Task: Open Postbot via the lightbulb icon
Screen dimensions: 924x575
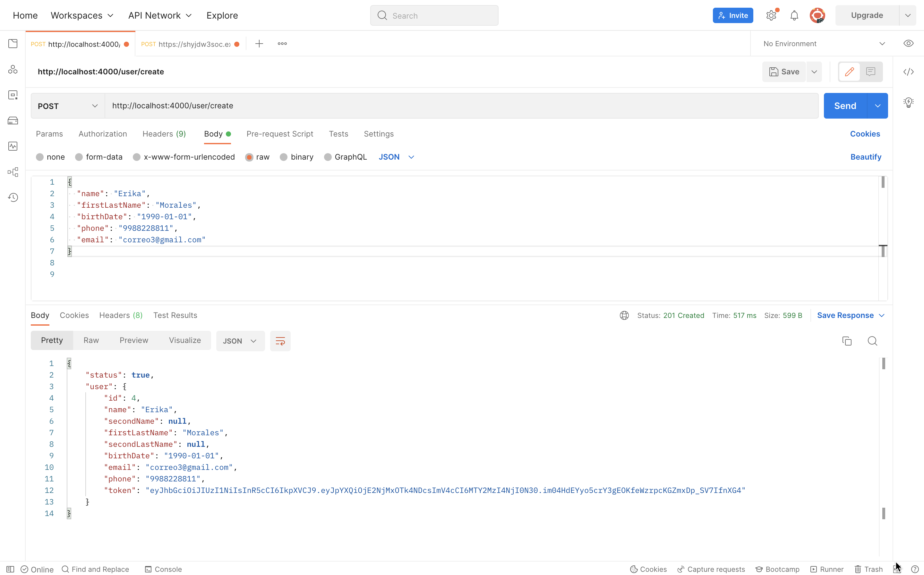Action: pyautogui.click(x=909, y=102)
